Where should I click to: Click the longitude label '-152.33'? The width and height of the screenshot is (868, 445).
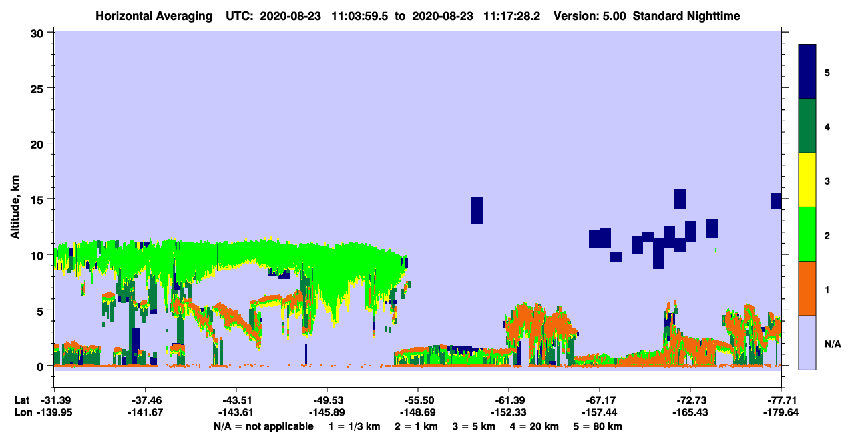tap(508, 412)
